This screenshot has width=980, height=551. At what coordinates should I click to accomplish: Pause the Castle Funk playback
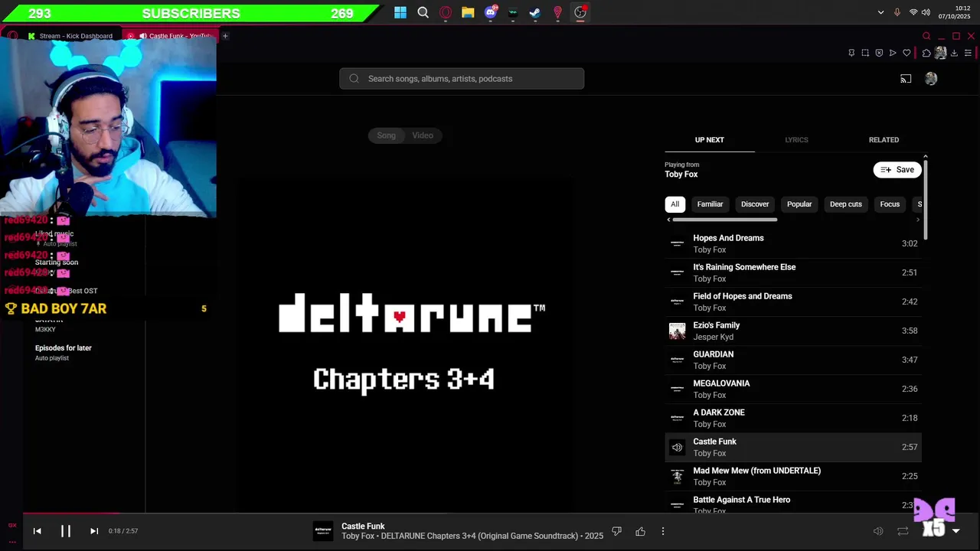pos(66,530)
